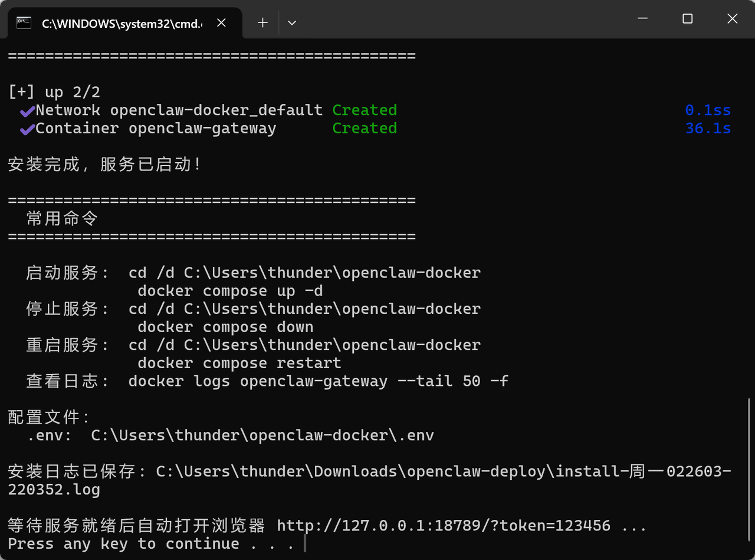
Task: Select the C:\WINDOWS\system32\cmd tab title
Action: (x=122, y=24)
